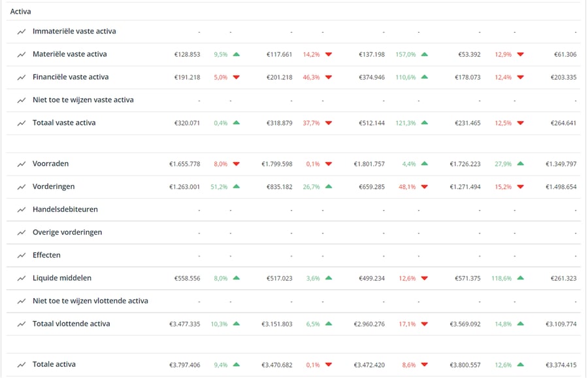This screenshot has width=588, height=378.
Task: Click the chart icon next to Liquide middelen
Action: coord(22,279)
